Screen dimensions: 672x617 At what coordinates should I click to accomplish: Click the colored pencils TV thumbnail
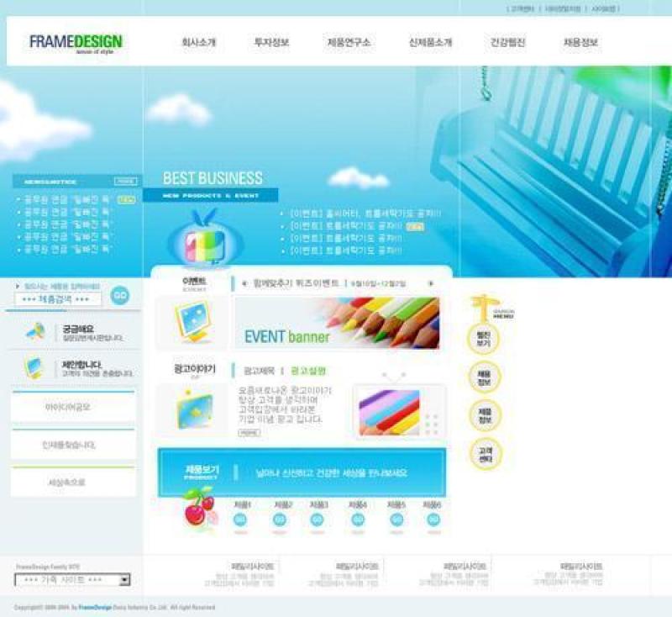click(x=391, y=411)
